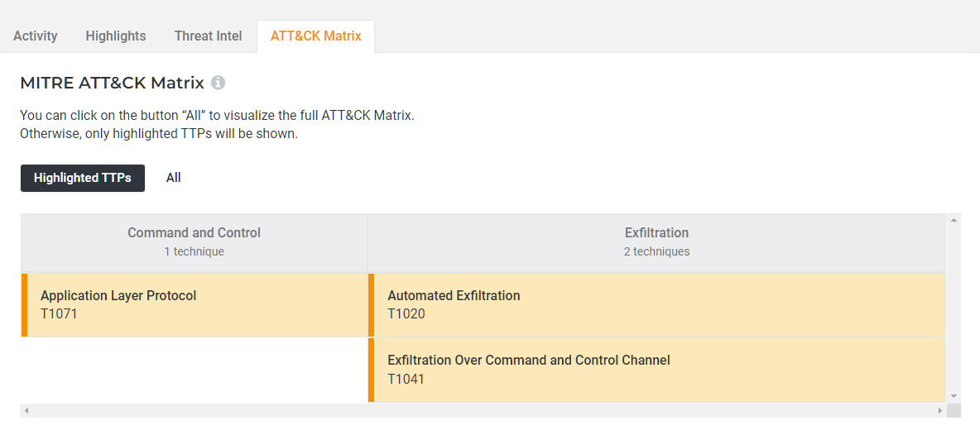This screenshot has height=435, width=980.
Task: Switch to the Activity tab
Action: pos(36,36)
